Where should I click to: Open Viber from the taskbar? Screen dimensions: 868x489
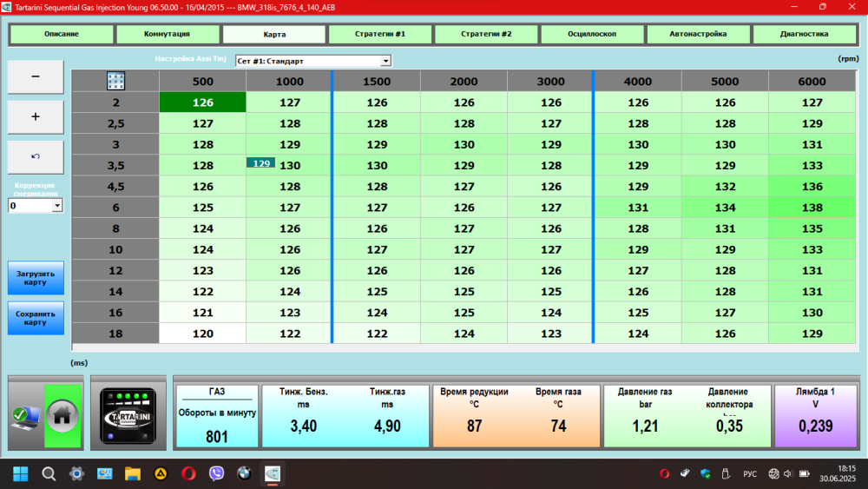216,473
